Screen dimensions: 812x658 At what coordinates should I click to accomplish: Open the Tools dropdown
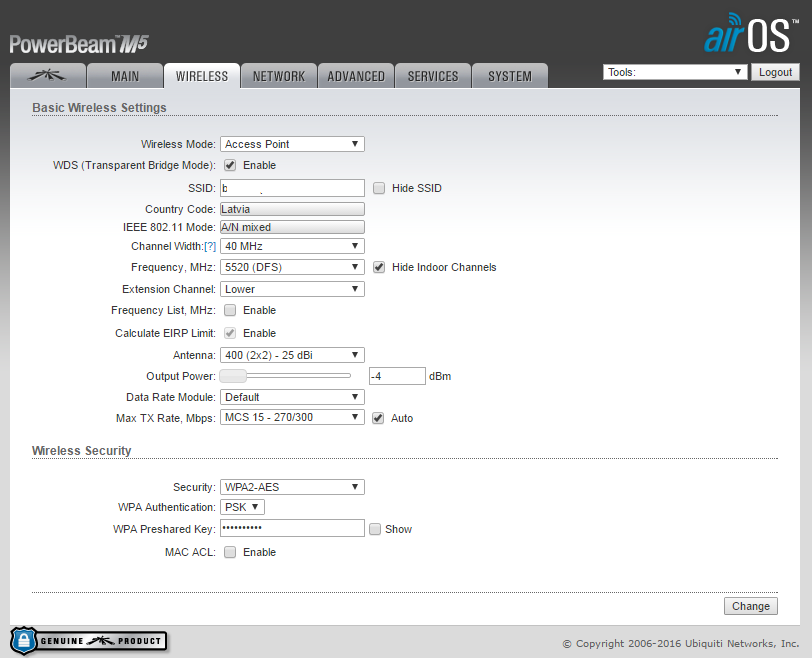[x=675, y=72]
